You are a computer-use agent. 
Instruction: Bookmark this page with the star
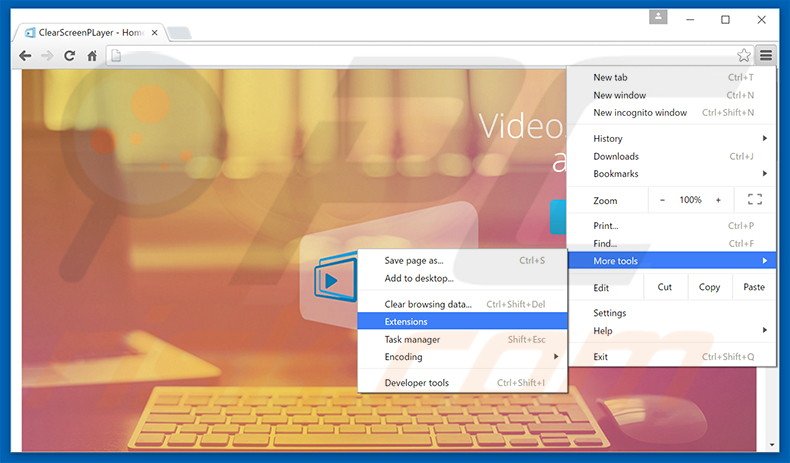[744, 55]
